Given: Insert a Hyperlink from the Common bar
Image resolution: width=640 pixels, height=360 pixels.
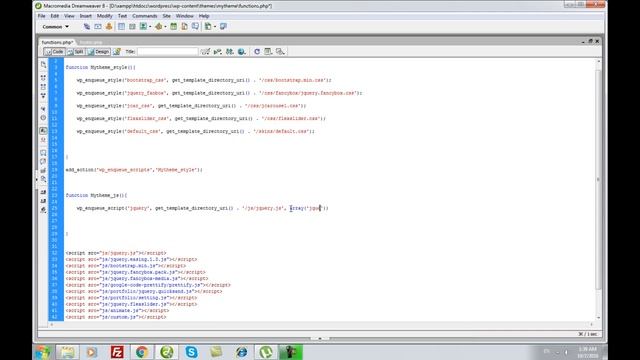Looking at the screenshot, I should 87,27.
